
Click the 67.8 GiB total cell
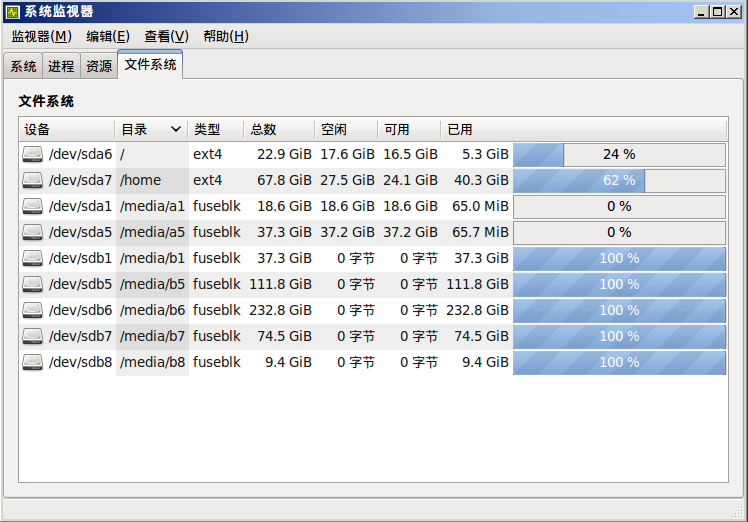[x=284, y=180]
